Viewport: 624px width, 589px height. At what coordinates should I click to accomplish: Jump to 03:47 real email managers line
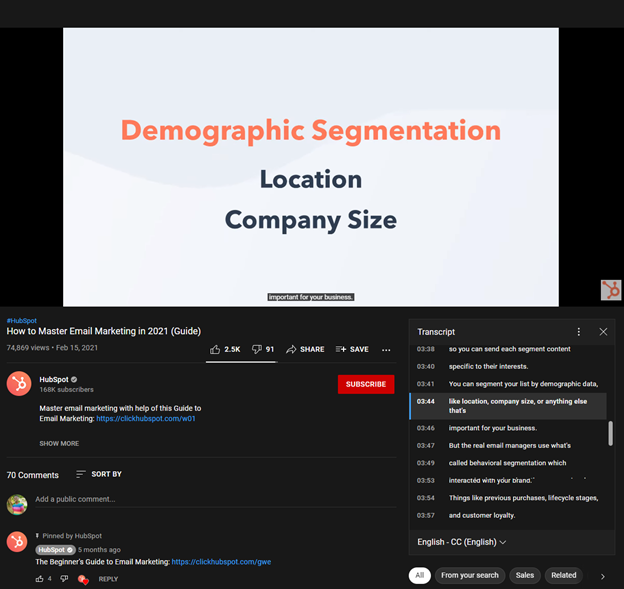pos(508,446)
